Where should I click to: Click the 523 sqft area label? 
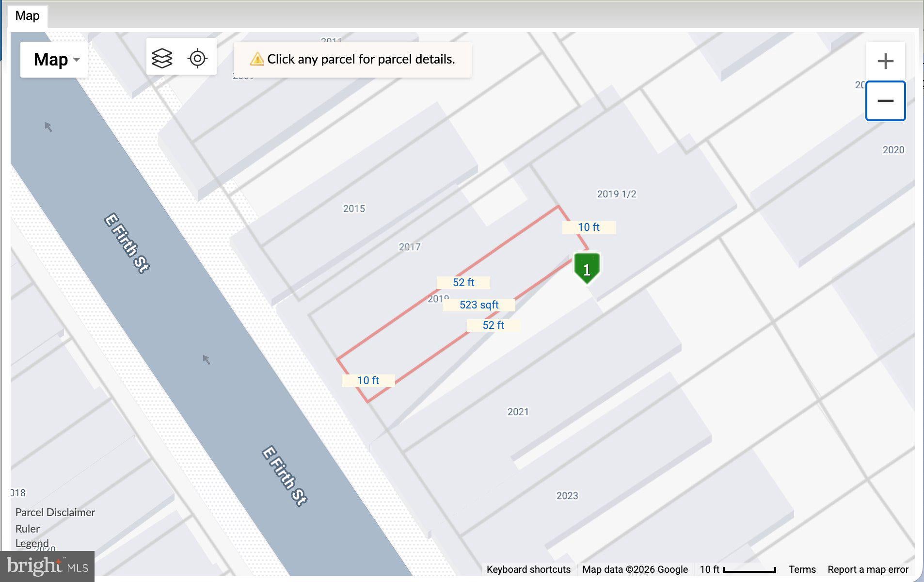[x=479, y=305]
